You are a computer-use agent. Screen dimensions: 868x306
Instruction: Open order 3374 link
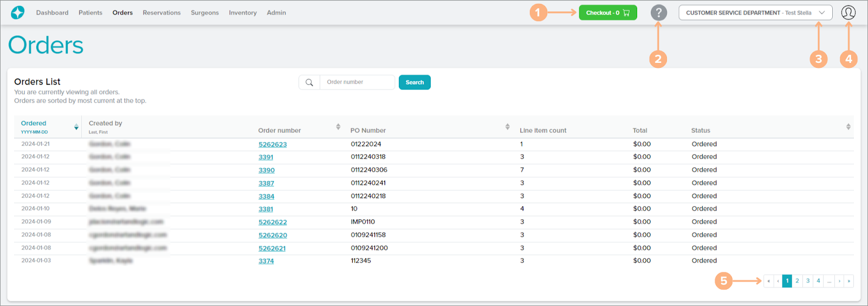tap(266, 261)
